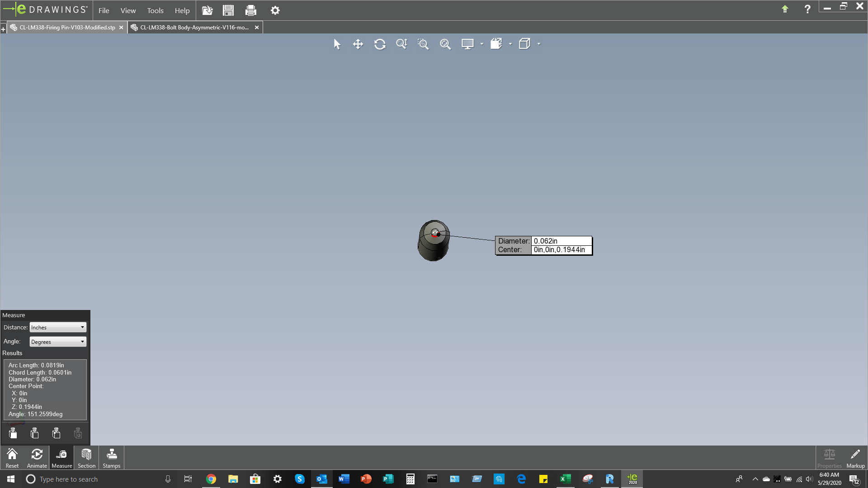
Task: Click the taskbar search box
Action: coord(97,479)
